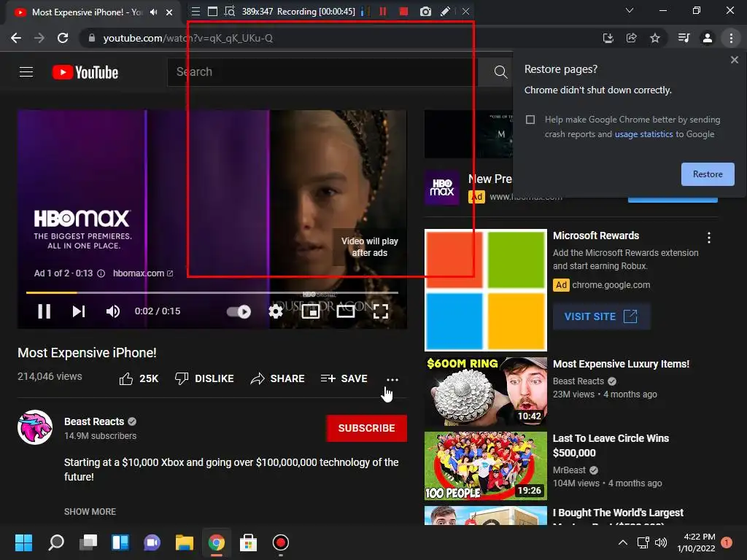Click the DISLIKE button
The image size is (747, 560).
pyautogui.click(x=204, y=378)
